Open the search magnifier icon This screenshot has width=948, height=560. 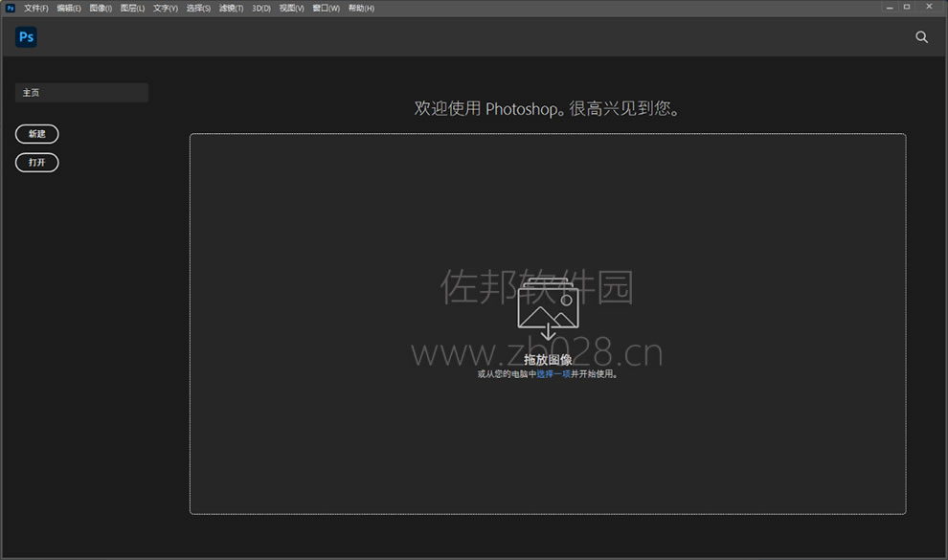click(921, 36)
